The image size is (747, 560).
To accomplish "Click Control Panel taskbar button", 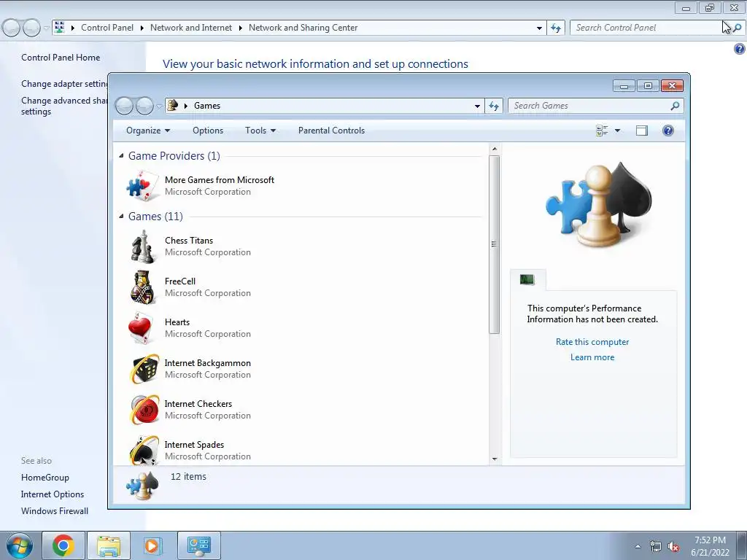I will click(x=198, y=545).
